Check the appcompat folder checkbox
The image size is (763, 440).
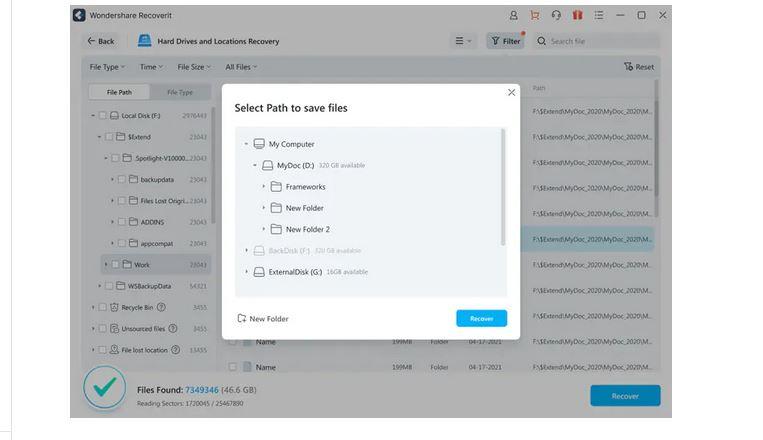click(122, 243)
